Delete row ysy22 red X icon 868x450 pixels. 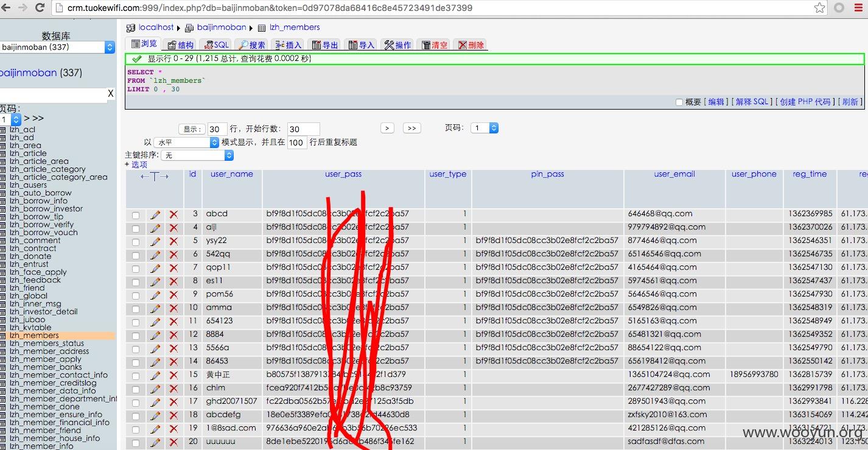point(173,241)
